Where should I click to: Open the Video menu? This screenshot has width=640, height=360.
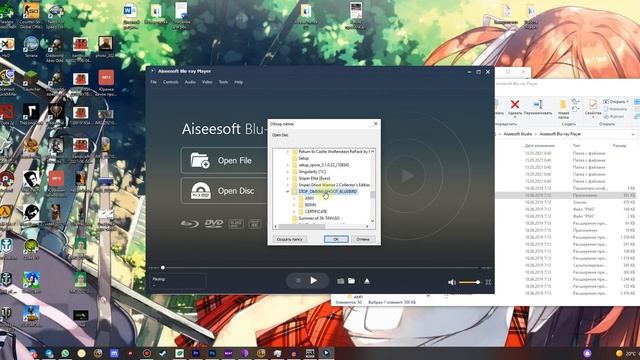click(x=207, y=82)
